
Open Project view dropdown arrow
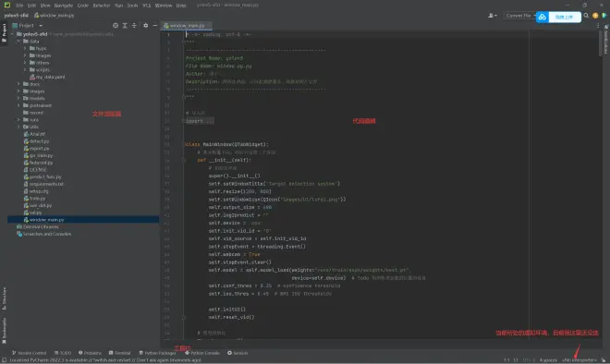click(41, 26)
